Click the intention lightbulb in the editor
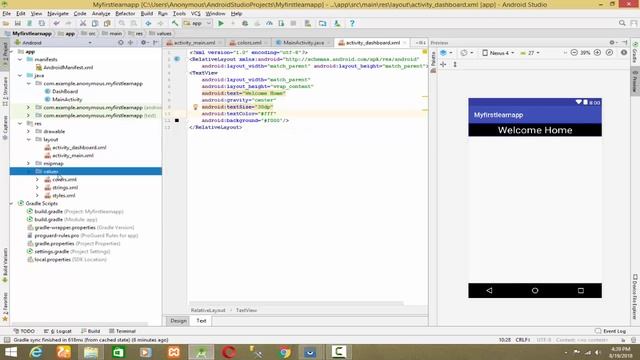The width and height of the screenshot is (640, 360). (x=195, y=107)
